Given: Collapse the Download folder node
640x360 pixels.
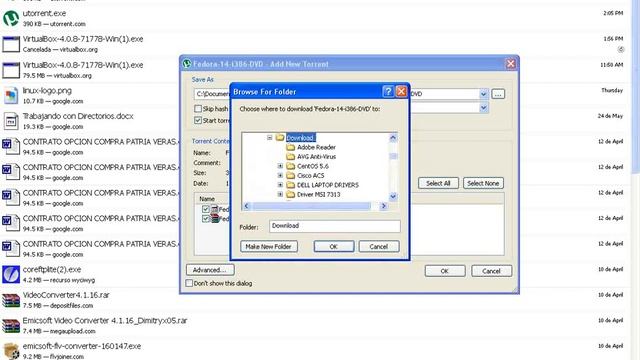Looking at the screenshot, I should pyautogui.click(x=269, y=138).
